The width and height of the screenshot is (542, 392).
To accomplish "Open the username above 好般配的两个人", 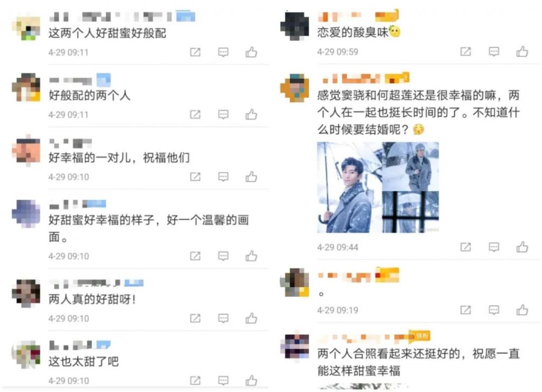I will 70,80.
